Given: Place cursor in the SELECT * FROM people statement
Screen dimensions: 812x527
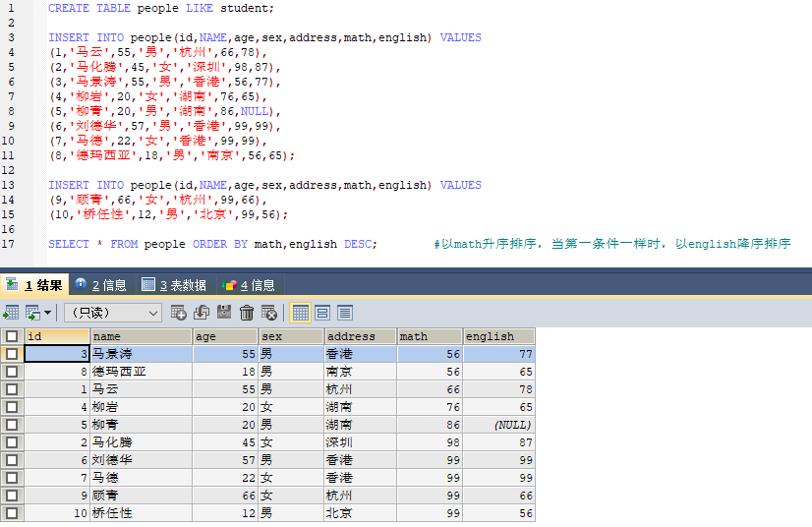Looking at the screenshot, I should pyautogui.click(x=213, y=244).
